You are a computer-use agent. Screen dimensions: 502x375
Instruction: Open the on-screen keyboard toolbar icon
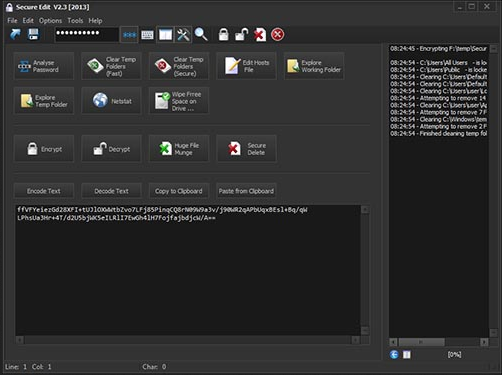pyautogui.click(x=147, y=34)
